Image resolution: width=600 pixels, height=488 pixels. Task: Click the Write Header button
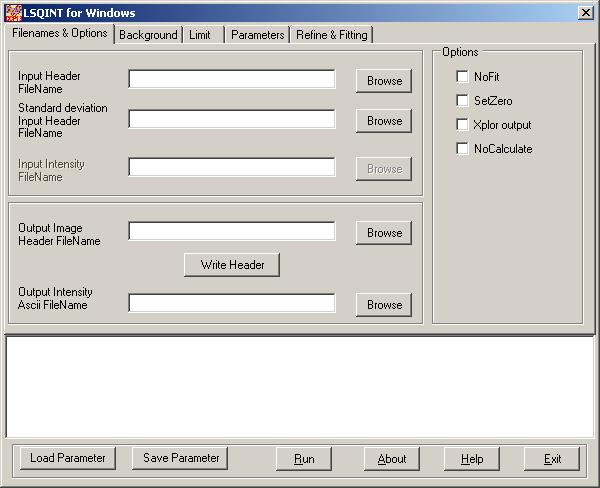(232, 265)
